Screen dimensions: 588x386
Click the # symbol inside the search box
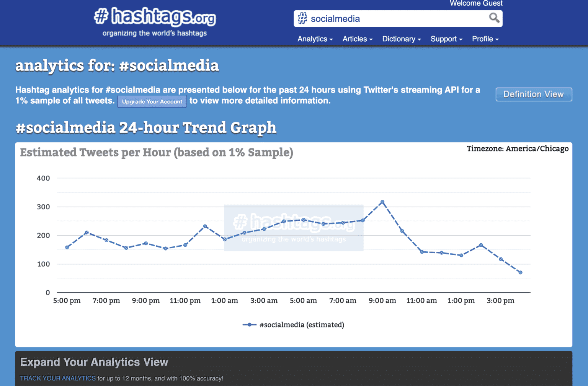pos(302,18)
